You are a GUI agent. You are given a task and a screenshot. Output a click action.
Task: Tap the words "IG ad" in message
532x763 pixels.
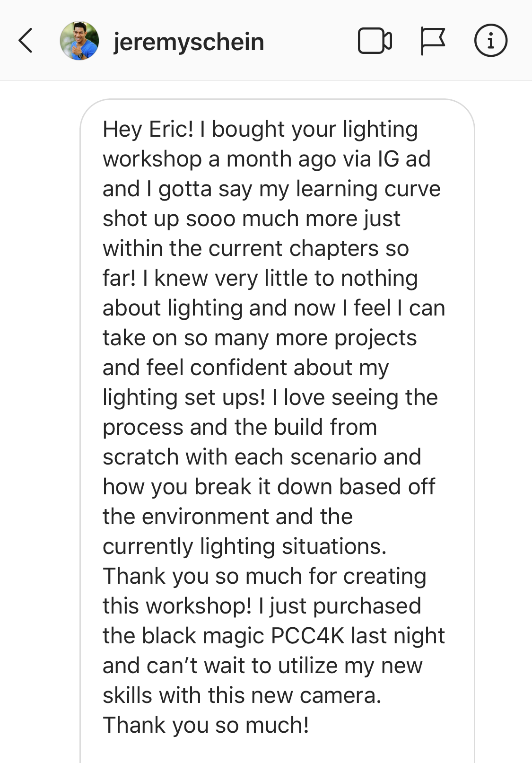404,159
